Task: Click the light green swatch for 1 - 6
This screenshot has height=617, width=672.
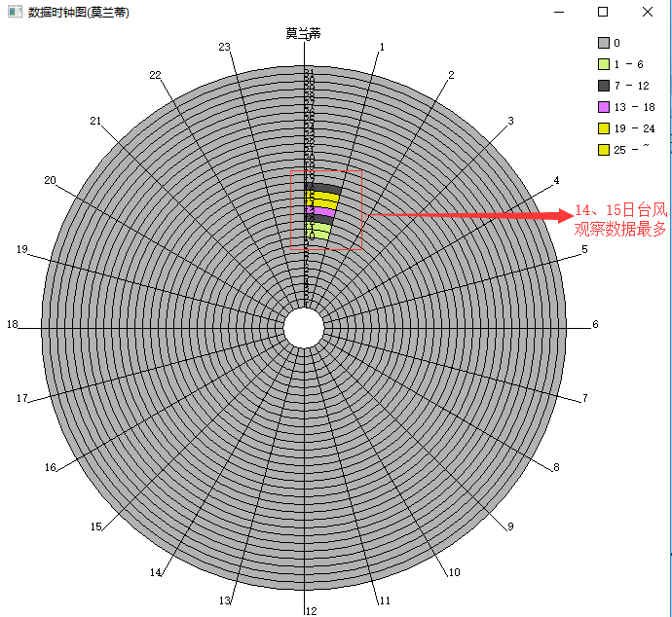Action: [x=604, y=64]
